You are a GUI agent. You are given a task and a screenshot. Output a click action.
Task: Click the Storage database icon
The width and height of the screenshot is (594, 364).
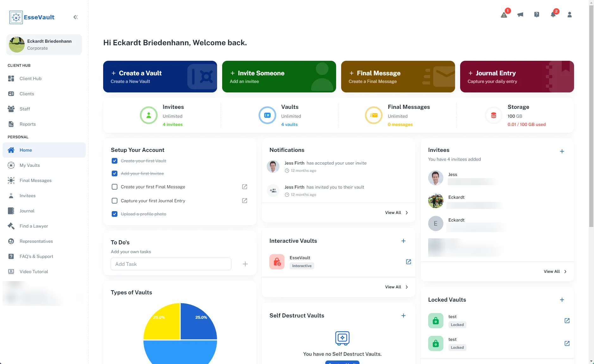(x=494, y=115)
